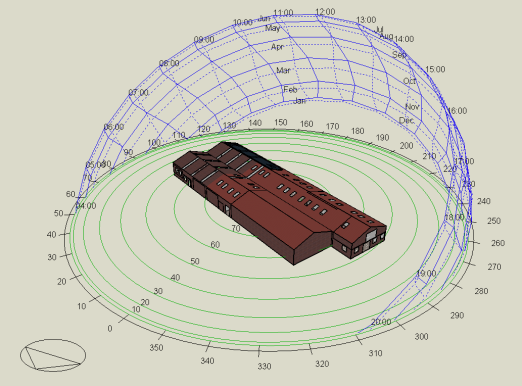Click the azimuth 100 label
This screenshot has height=386, width=522.
154,142
